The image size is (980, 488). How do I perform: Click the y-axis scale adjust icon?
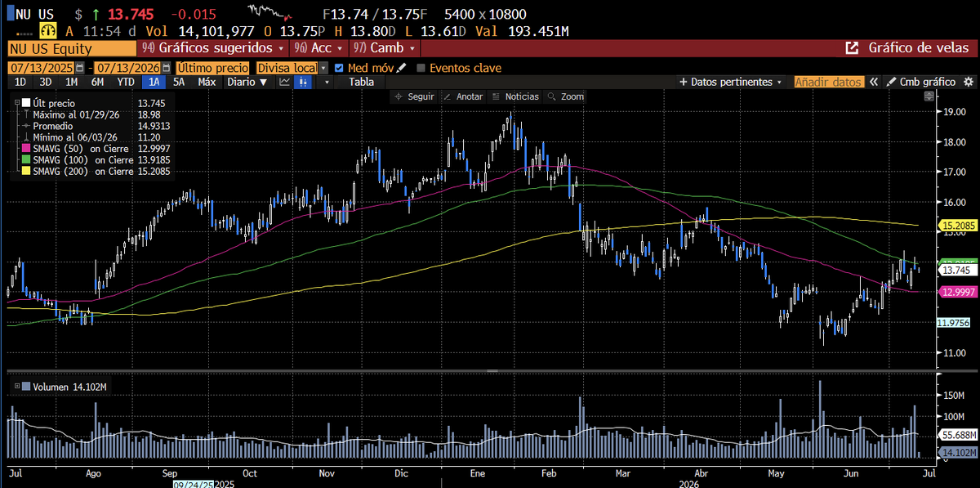(929, 96)
